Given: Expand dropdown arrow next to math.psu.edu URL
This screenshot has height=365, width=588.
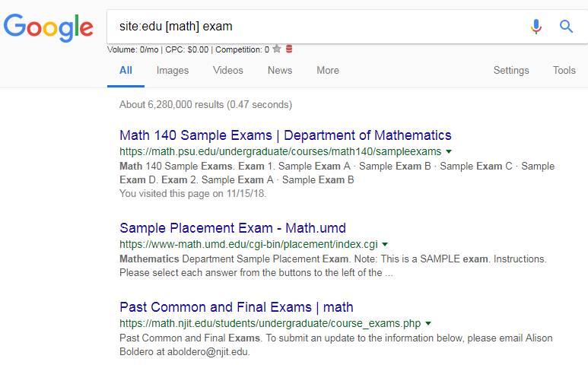Looking at the screenshot, I should pyautogui.click(x=449, y=152).
